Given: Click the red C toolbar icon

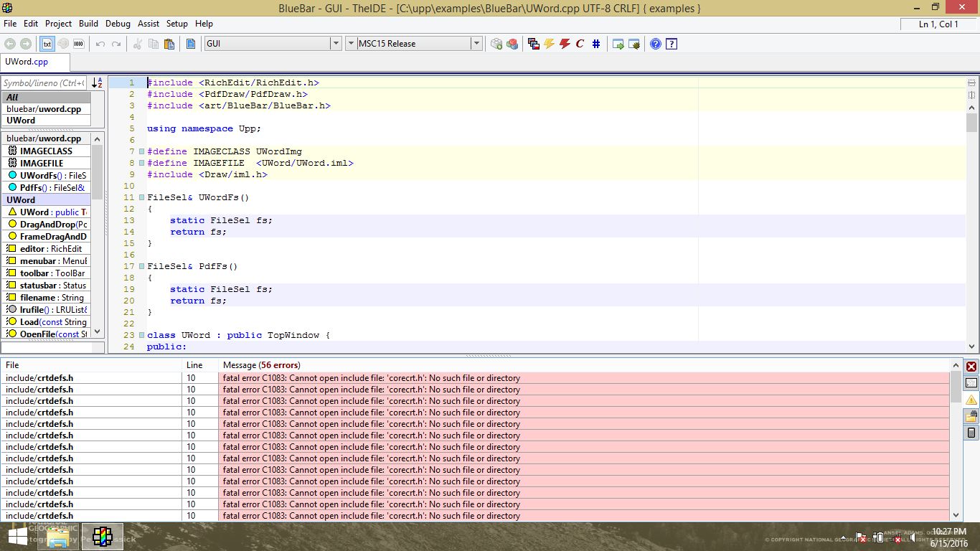Looking at the screenshot, I should (580, 44).
